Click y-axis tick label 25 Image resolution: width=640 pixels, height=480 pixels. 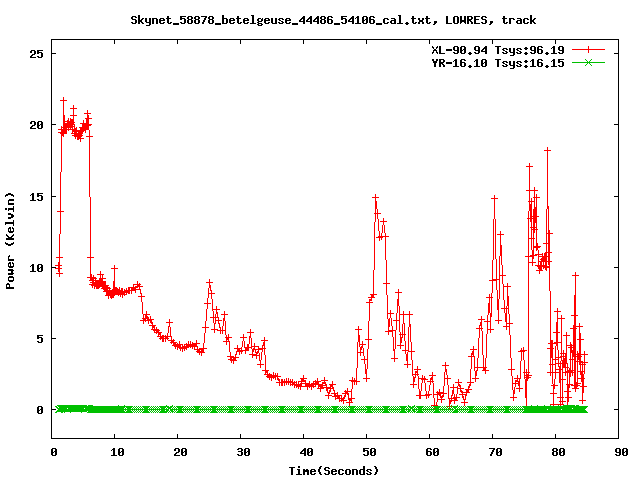tap(36, 54)
